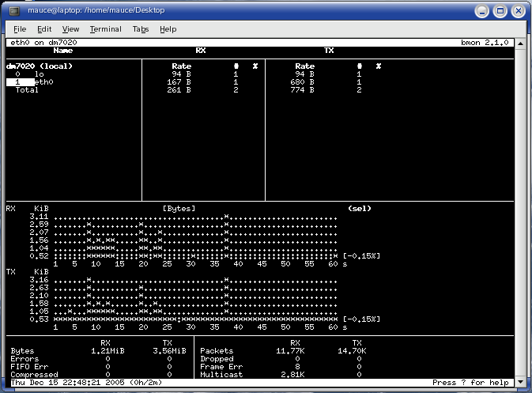Image resolution: width=532 pixels, height=393 pixels.
Task: Minimize the terminal window
Action: (481, 11)
